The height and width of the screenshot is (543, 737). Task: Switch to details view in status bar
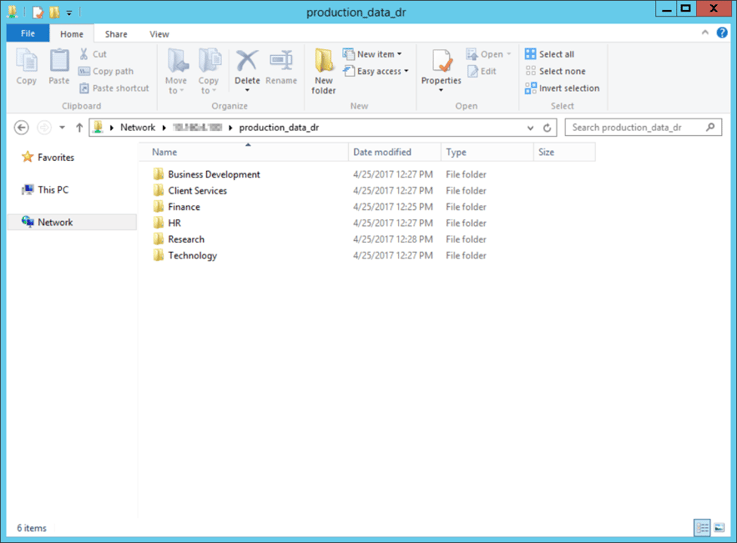[703, 528]
